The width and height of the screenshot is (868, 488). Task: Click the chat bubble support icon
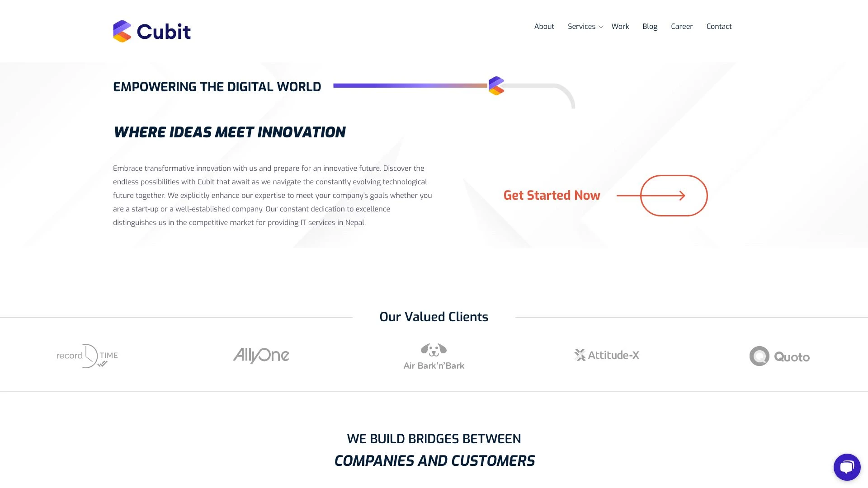pos(847,467)
